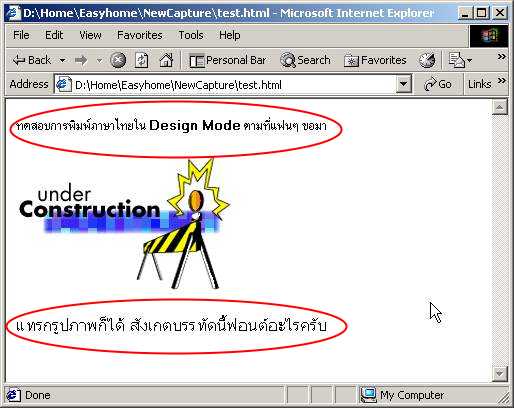Click the IE icon in title bar
This screenshot has height=408, width=514.
[x=13, y=13]
